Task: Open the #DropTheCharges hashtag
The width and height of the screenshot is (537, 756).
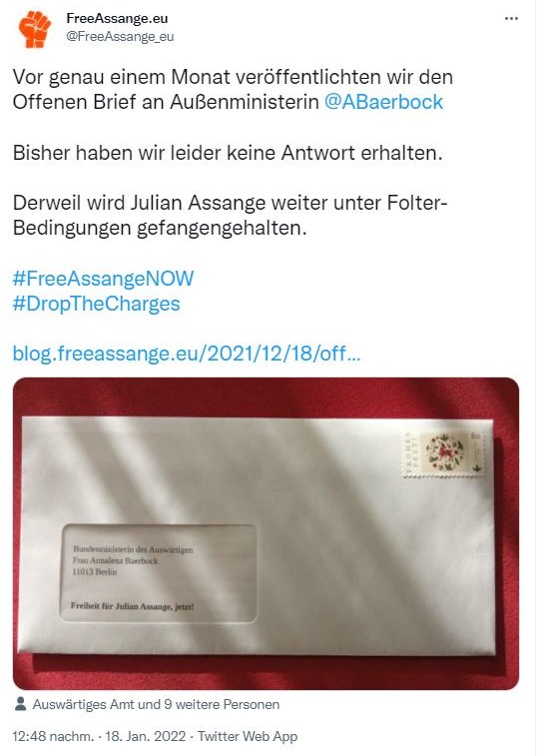Action: click(97, 304)
